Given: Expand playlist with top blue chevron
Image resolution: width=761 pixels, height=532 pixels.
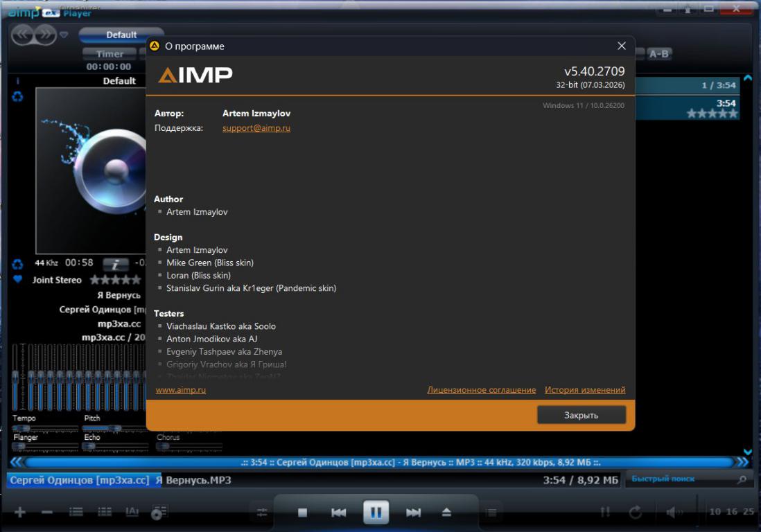Looking at the screenshot, I should point(747,78).
